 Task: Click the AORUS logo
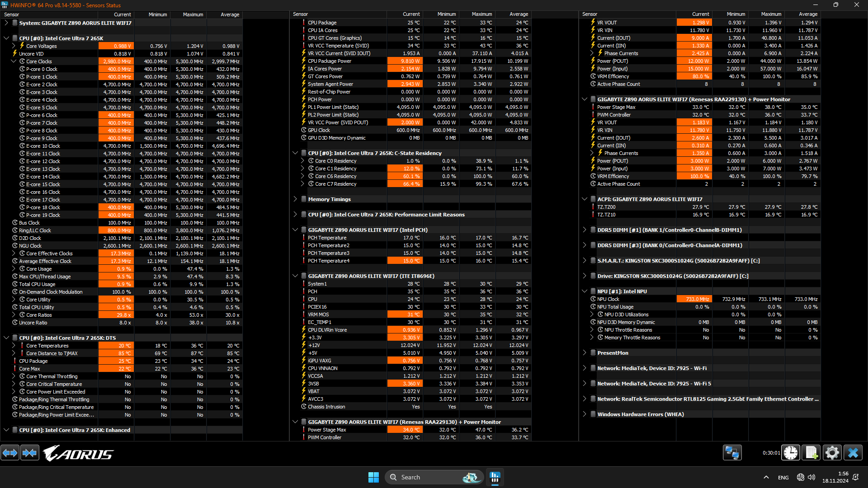(x=79, y=453)
